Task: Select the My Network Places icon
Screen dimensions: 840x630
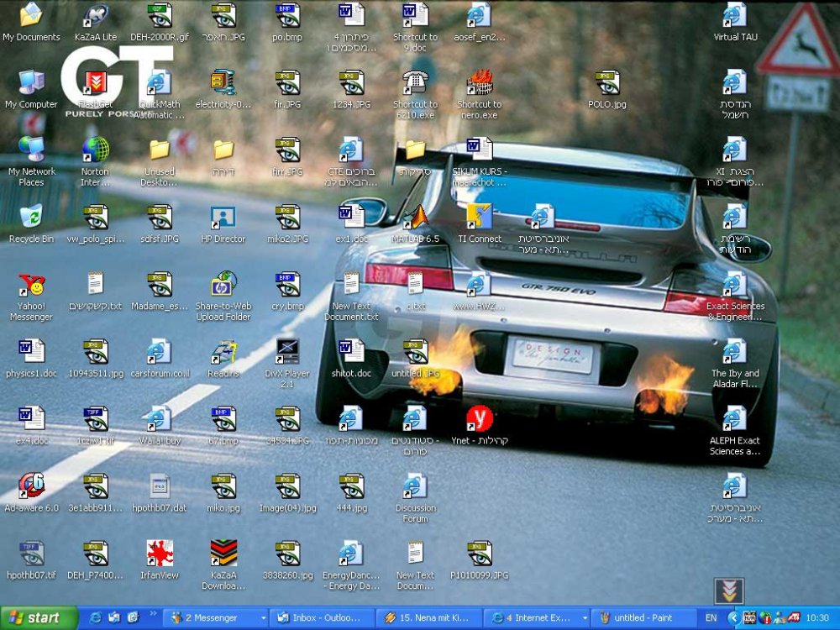Action: pos(31,150)
